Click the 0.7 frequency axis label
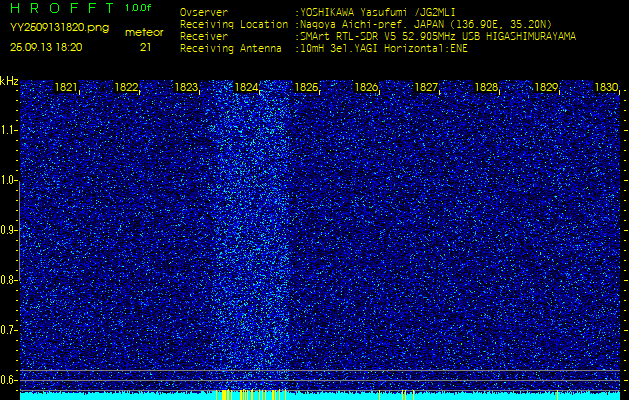Viewport: 629px width, 400px height. [x=8, y=330]
